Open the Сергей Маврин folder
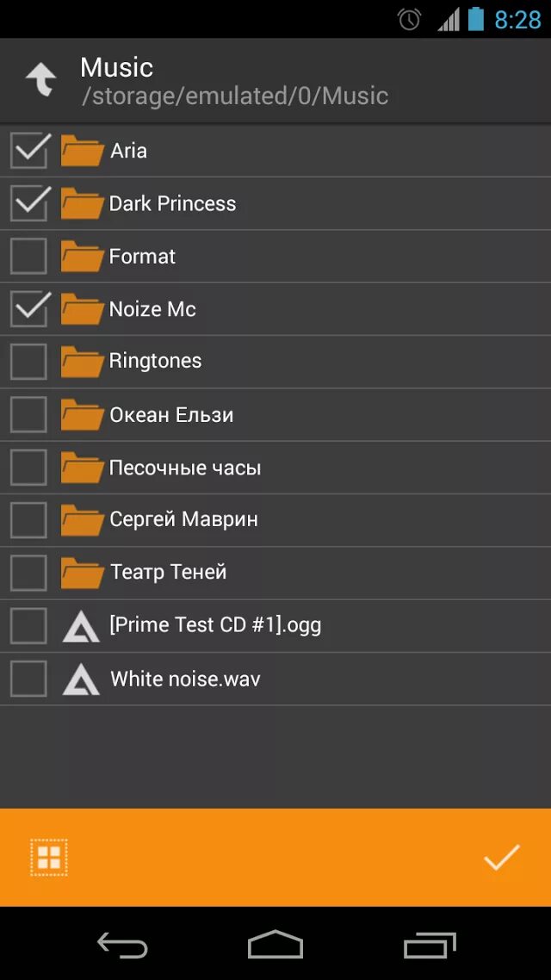The width and height of the screenshot is (551, 980). 275,520
